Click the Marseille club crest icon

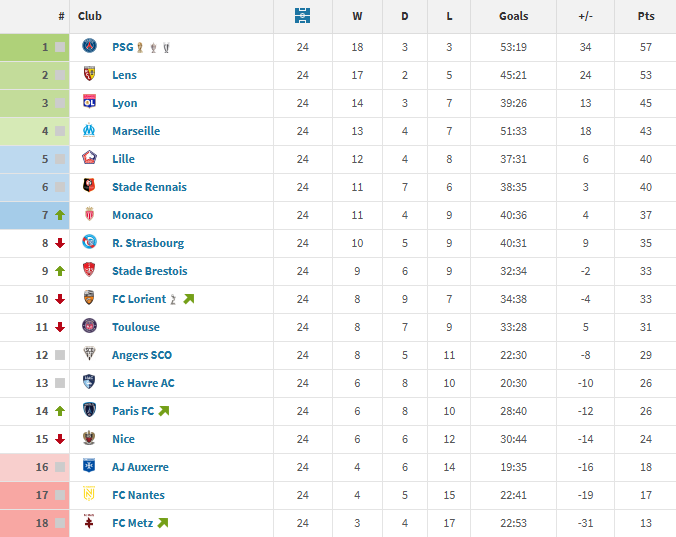[x=90, y=131]
